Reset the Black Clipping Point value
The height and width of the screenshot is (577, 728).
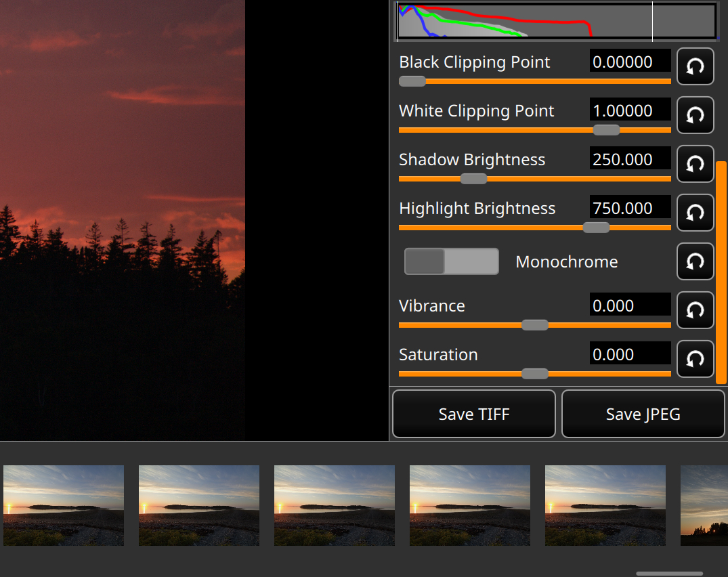click(x=695, y=66)
